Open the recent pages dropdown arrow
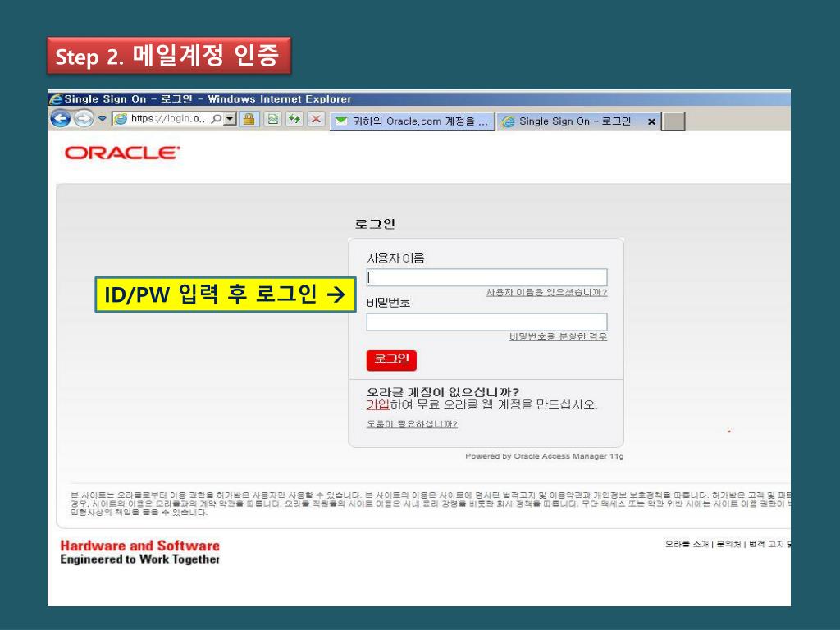This screenshot has width=840, height=630. (102, 119)
